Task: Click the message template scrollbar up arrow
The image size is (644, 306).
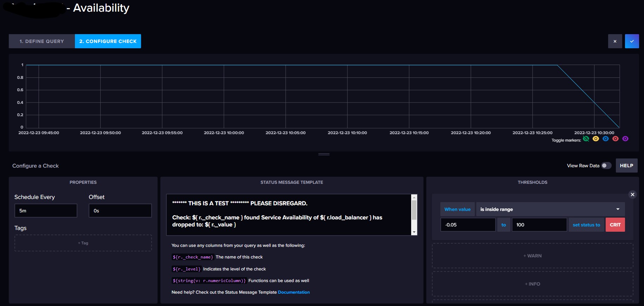Action: point(414,197)
